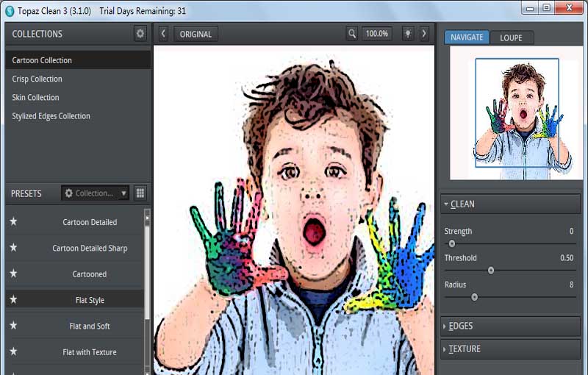The image size is (588, 375).
Task: Favorite the Cartooned preset star
Action: tap(13, 274)
